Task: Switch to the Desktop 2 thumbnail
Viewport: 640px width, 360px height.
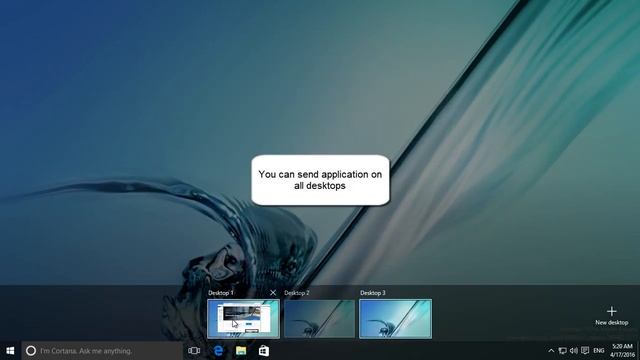Action: (319, 319)
